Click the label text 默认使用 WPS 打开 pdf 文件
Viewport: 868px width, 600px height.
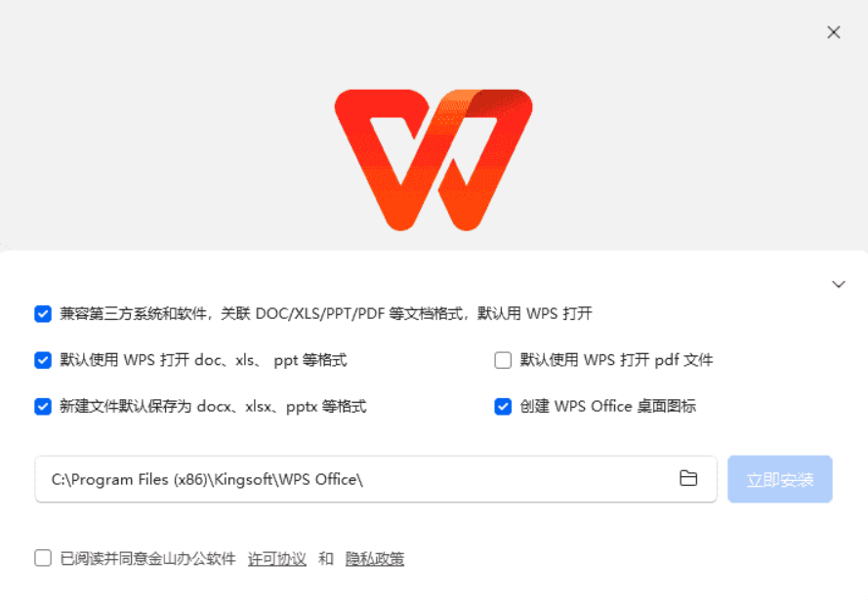pyautogui.click(x=616, y=360)
